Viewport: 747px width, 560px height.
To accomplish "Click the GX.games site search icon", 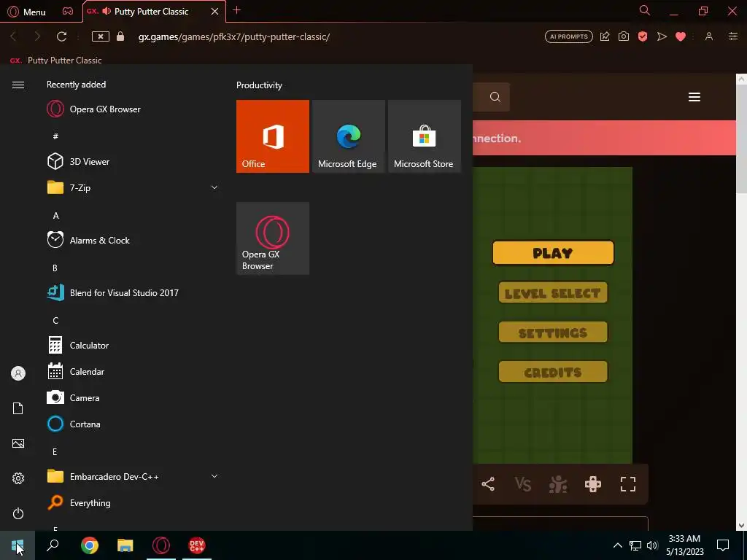I will pos(495,97).
